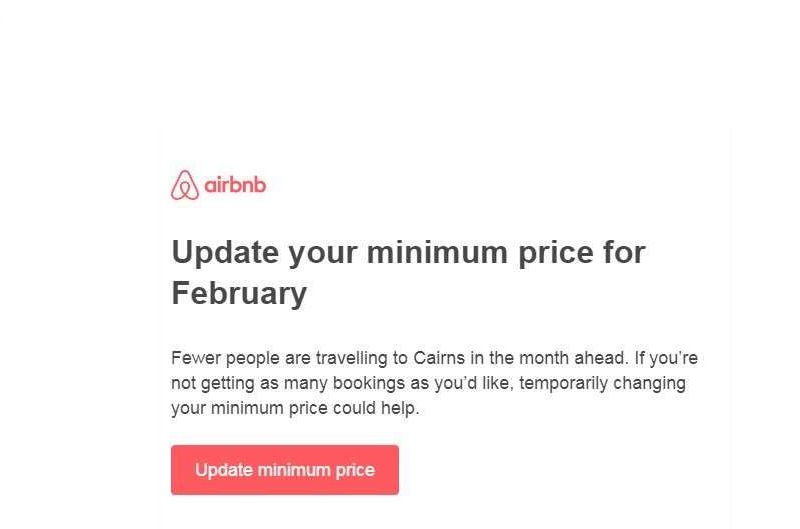The width and height of the screenshot is (800, 529).
Task: Click the words month ahead in the paragraph
Action: coord(572,358)
